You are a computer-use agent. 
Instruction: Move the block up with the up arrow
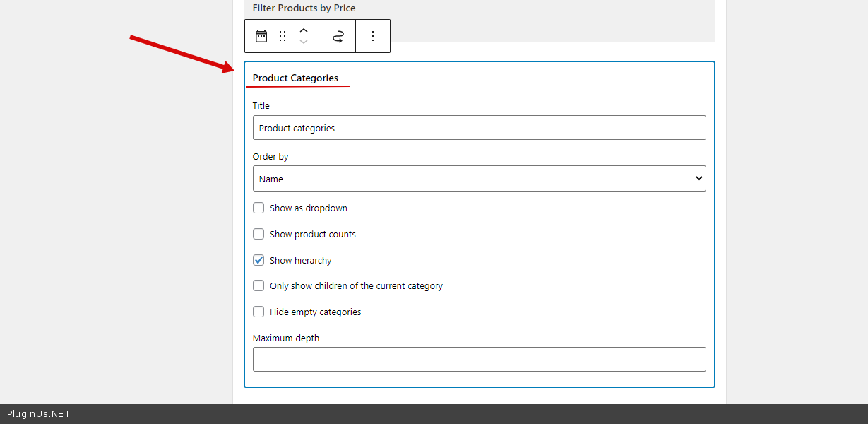click(x=304, y=30)
